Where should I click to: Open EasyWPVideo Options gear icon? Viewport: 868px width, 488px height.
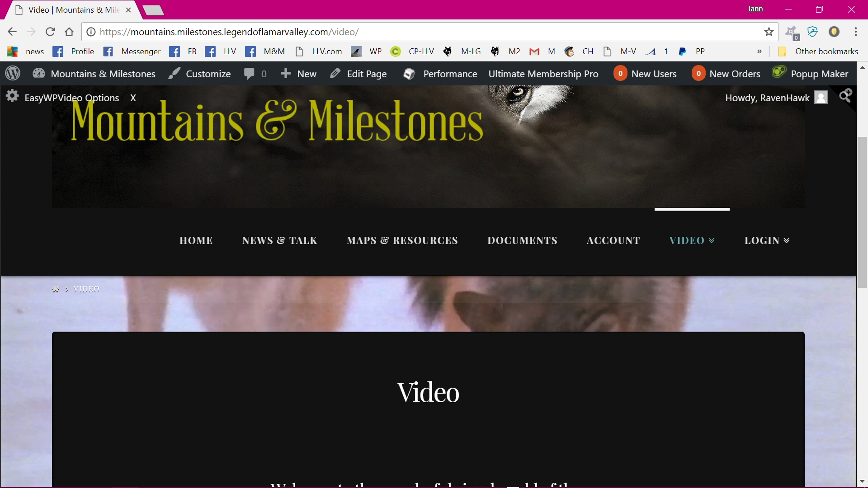click(x=12, y=96)
